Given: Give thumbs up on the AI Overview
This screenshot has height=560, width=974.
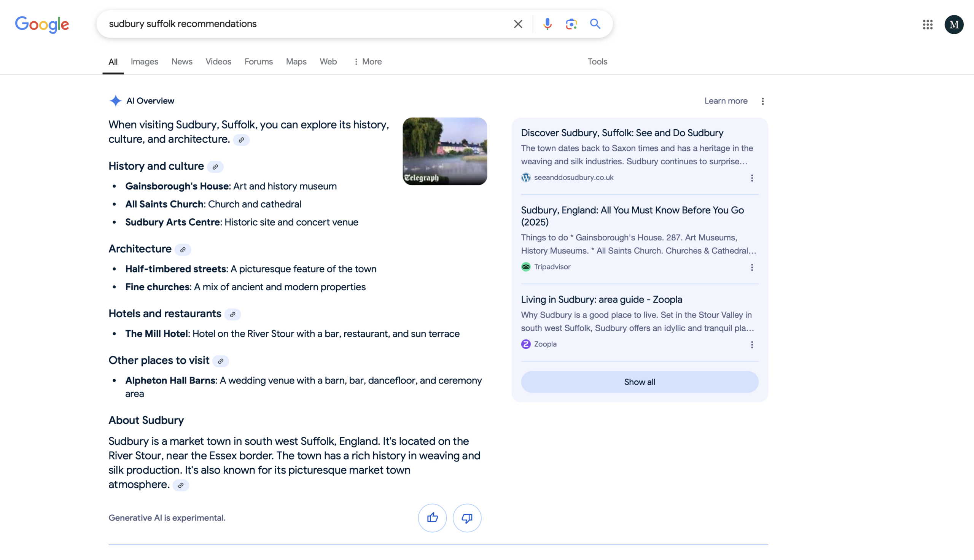Looking at the screenshot, I should 432,518.
